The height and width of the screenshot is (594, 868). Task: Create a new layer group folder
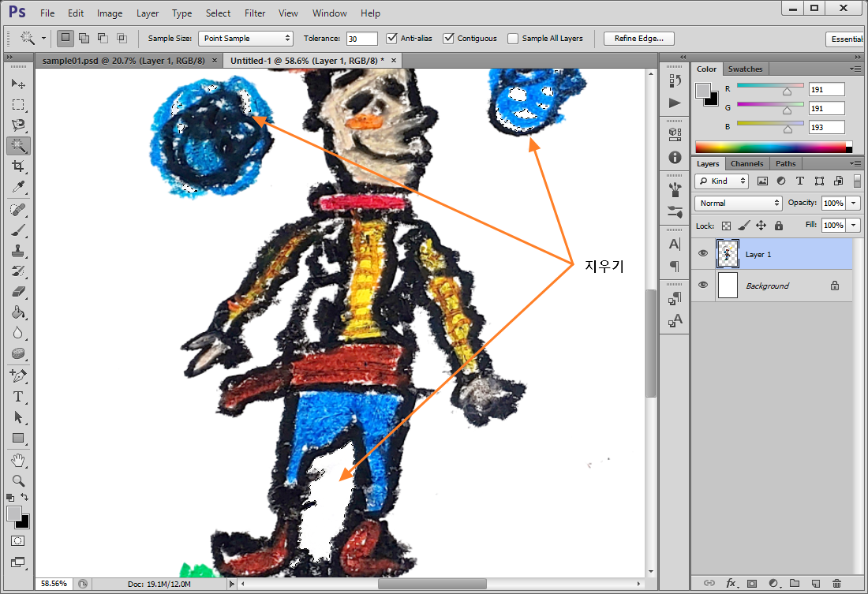point(795,583)
